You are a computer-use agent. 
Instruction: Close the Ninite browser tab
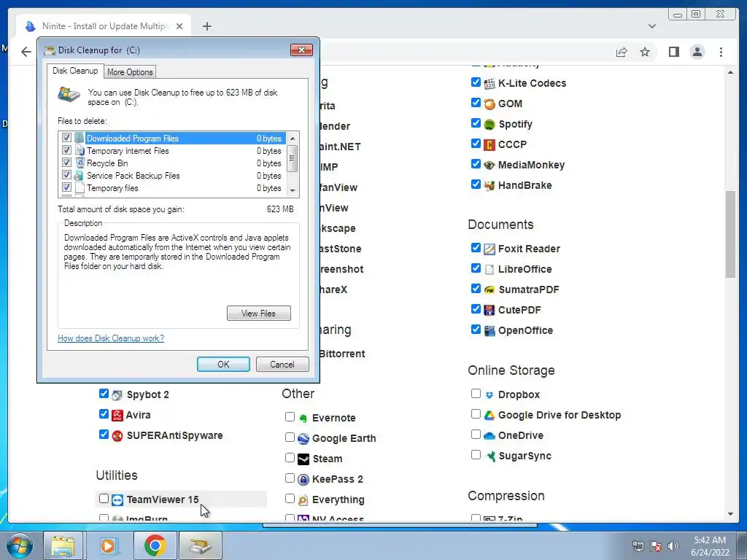click(179, 26)
